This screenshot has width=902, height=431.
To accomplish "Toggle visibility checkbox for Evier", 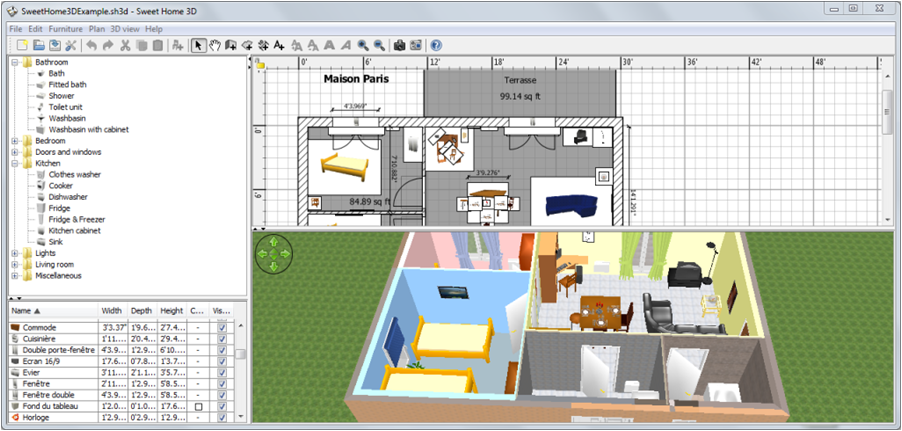I will tap(223, 372).
